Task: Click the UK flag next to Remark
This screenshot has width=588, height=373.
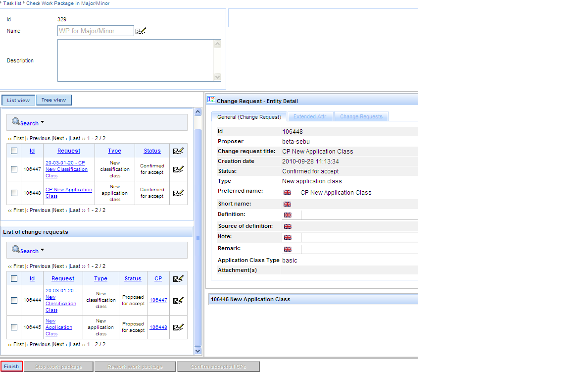Action: pos(288,249)
